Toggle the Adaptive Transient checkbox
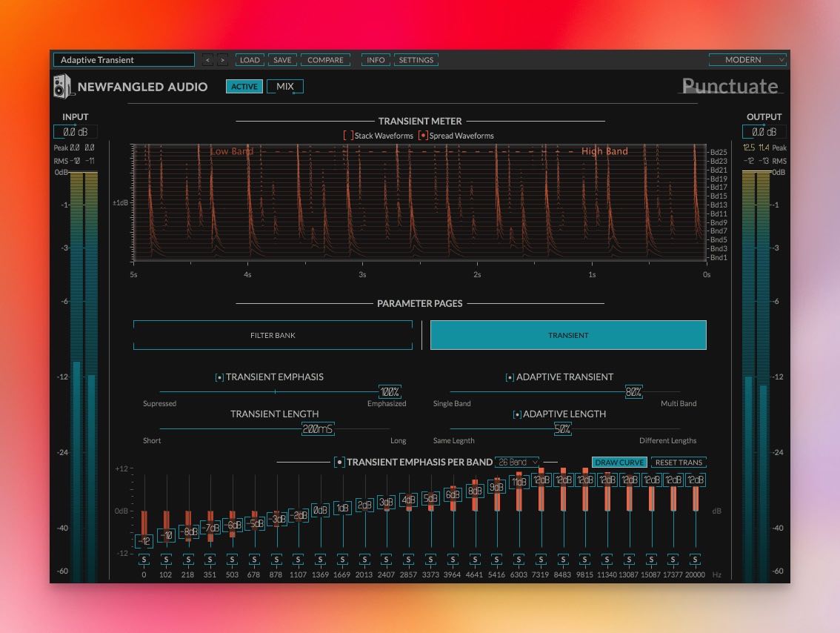This screenshot has width=840, height=633. [x=510, y=377]
